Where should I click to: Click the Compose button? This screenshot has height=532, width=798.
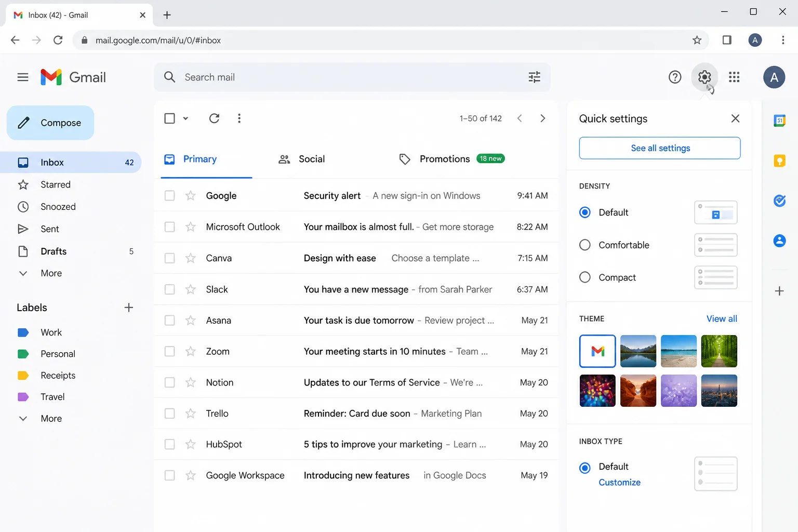coord(50,123)
